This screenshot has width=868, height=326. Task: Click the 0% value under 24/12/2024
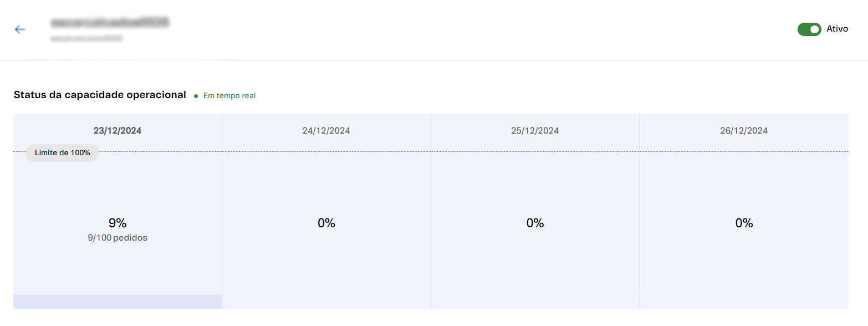tap(326, 223)
